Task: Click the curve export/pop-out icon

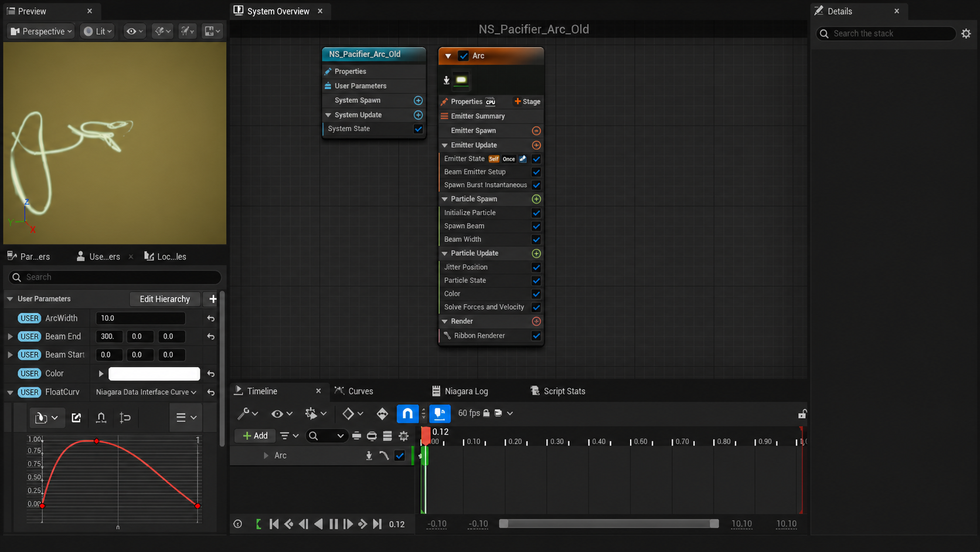Action: (x=76, y=418)
